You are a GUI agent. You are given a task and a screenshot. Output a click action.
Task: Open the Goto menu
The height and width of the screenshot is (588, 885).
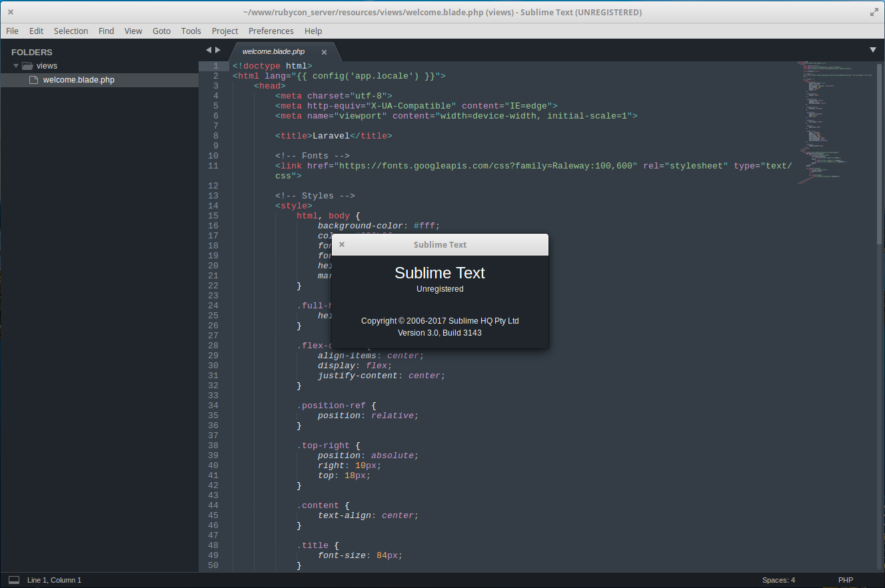coord(161,31)
